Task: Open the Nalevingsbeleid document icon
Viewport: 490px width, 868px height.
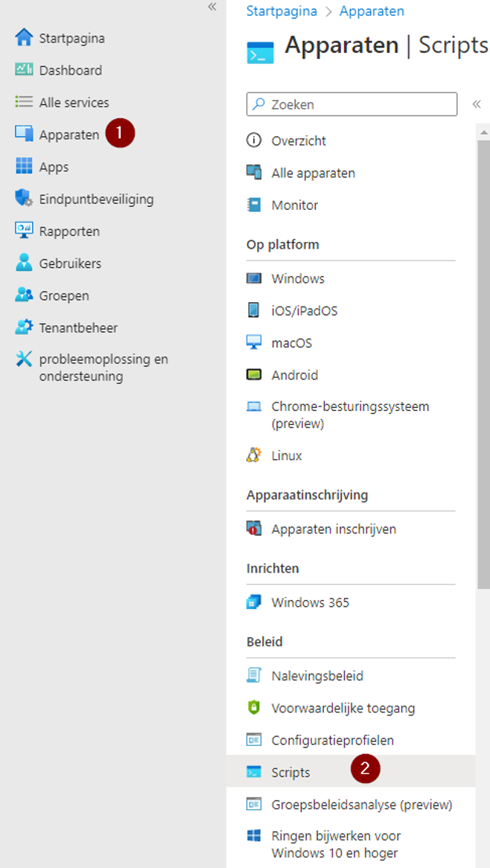Action: coord(254,675)
